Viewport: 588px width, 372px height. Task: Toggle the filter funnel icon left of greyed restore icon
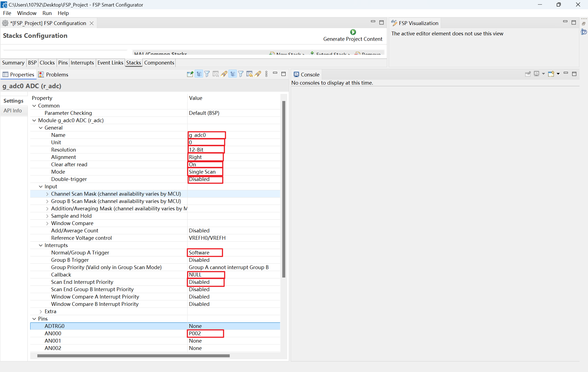point(207,74)
